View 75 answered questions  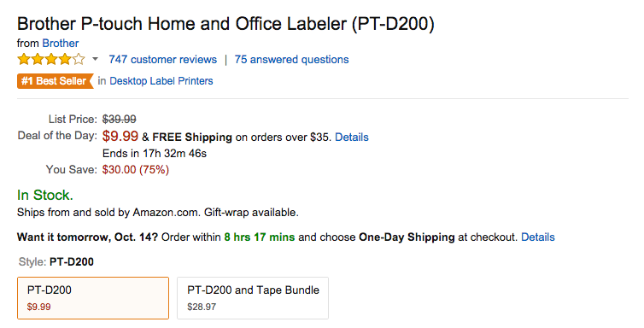291,60
